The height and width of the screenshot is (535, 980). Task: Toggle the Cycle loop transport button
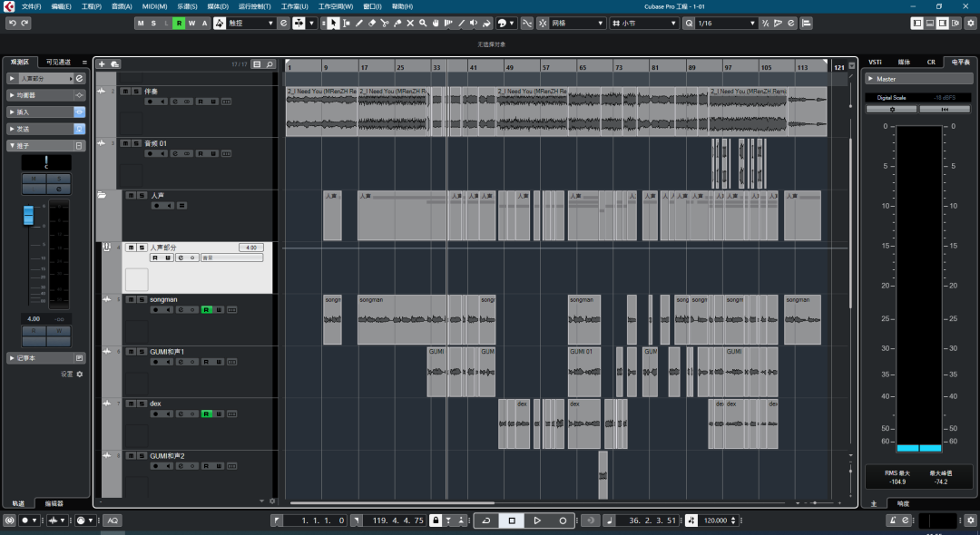pyautogui.click(x=485, y=520)
